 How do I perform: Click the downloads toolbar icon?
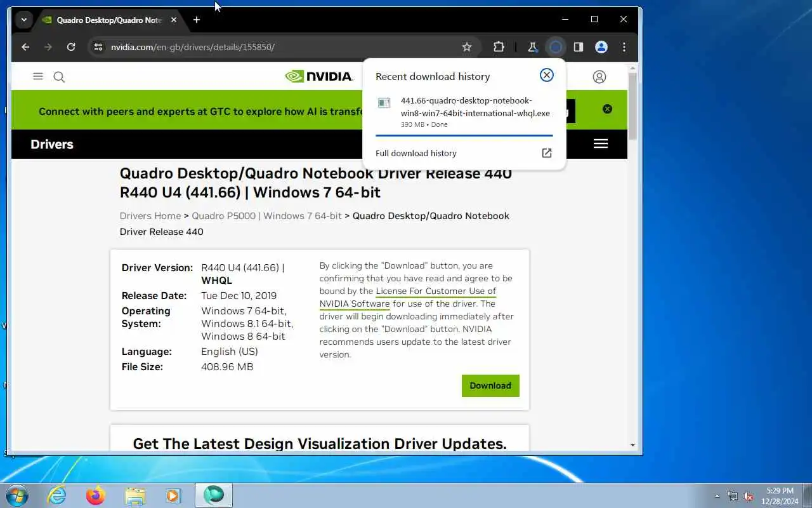[x=555, y=47]
